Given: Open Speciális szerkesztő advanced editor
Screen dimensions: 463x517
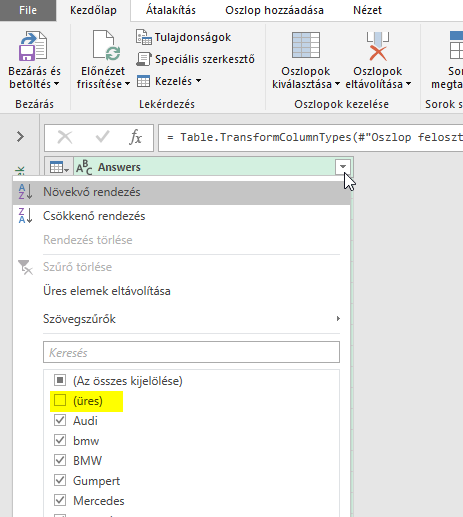Looking at the screenshot, I should pos(195,59).
